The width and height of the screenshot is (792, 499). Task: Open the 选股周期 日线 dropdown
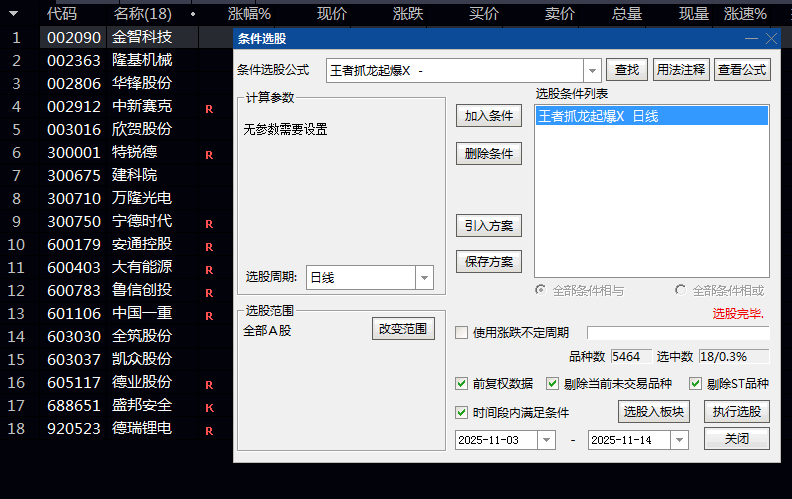tap(424, 278)
